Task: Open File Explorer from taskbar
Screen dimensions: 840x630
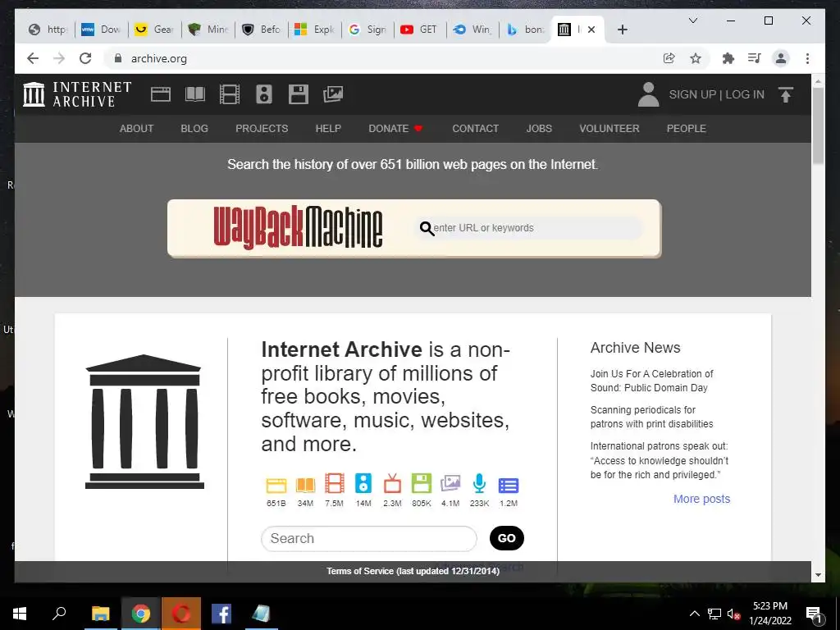Action: [x=100, y=614]
